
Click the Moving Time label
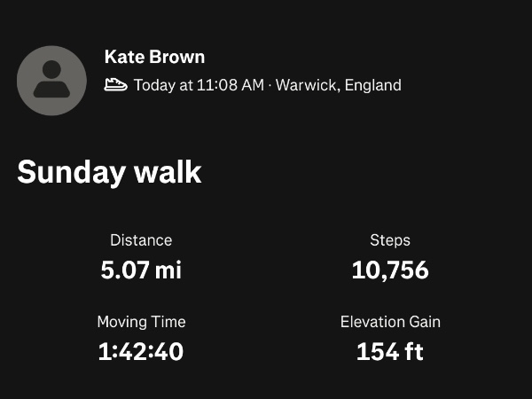point(141,322)
